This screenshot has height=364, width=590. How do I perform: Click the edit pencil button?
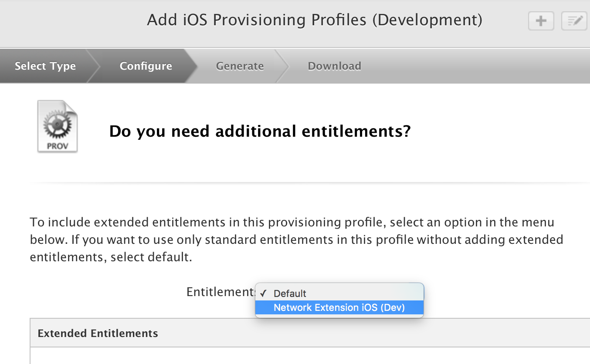click(x=574, y=20)
